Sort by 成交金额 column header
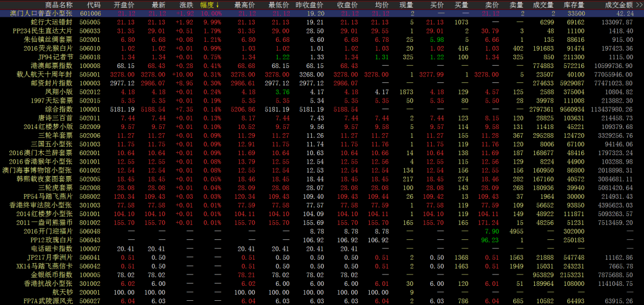The width and height of the screenshot is (644, 305). (x=620, y=5)
